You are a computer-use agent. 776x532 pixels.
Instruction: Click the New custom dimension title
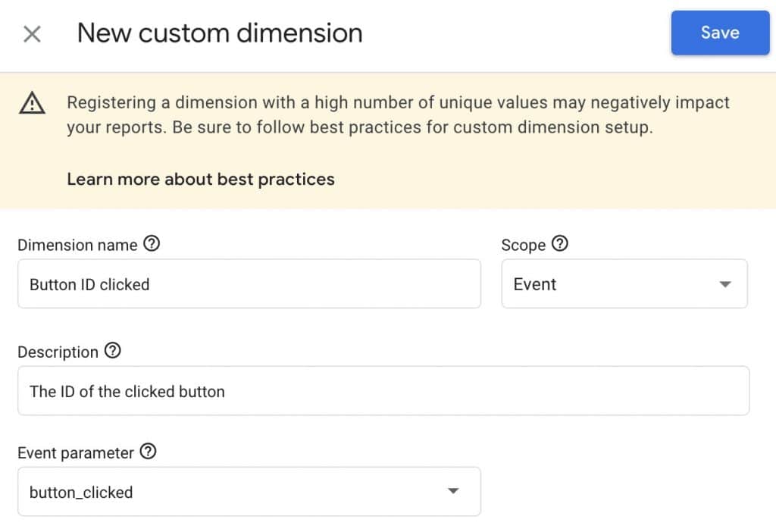point(219,33)
